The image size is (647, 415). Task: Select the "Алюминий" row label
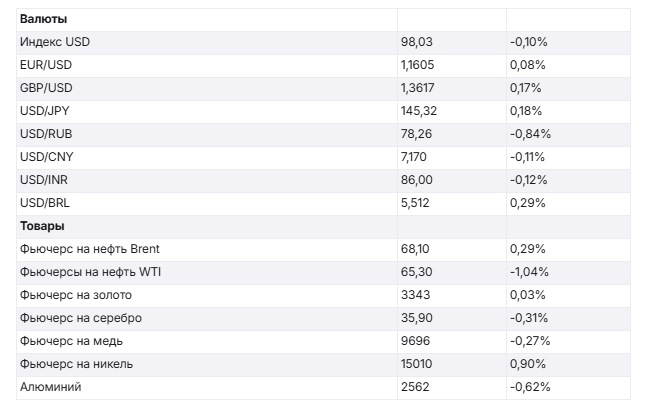click(x=50, y=387)
